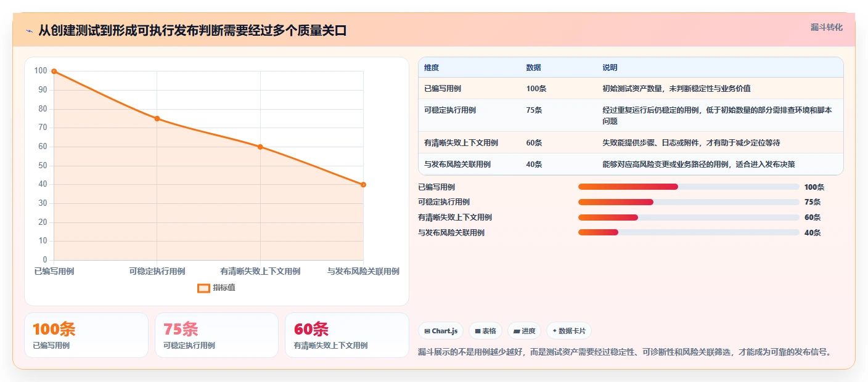
Task: Click the 数据 column header
Action: tap(533, 68)
